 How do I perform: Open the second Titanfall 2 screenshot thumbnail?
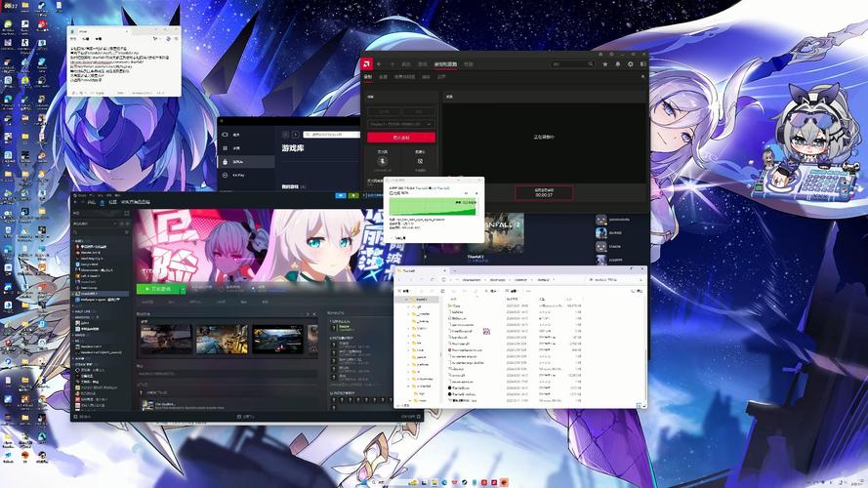point(222,340)
